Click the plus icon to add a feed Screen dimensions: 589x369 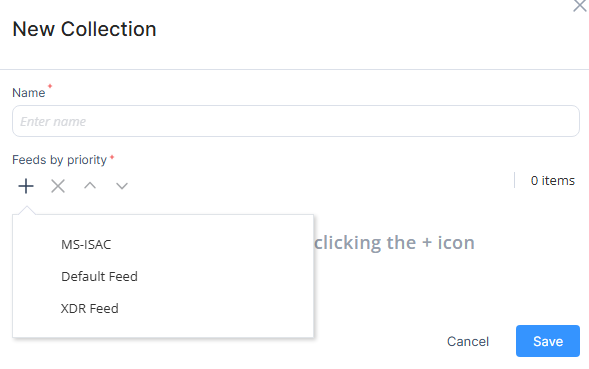(x=26, y=186)
